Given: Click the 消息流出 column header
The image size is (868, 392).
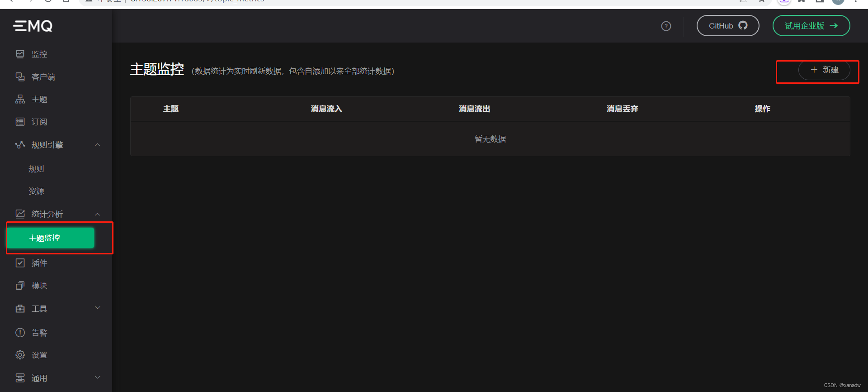Looking at the screenshot, I should click(474, 109).
